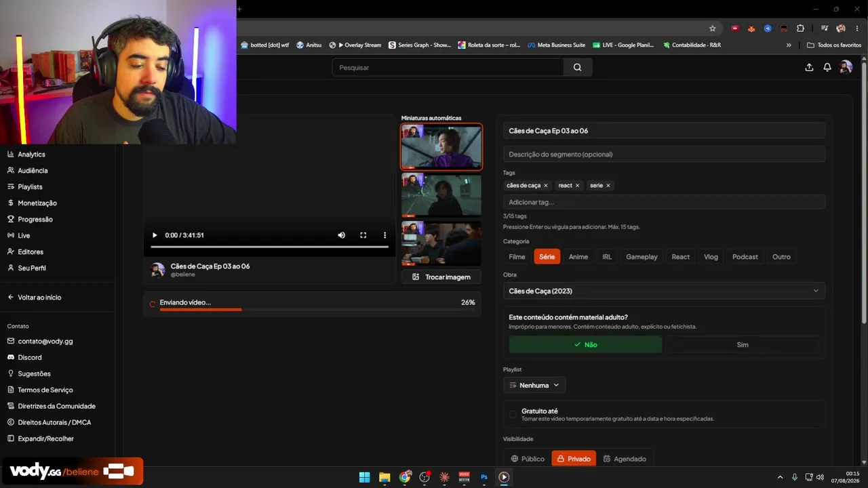Open the volume tray icon
This screenshot has height=488, width=868.
pyautogui.click(x=820, y=477)
